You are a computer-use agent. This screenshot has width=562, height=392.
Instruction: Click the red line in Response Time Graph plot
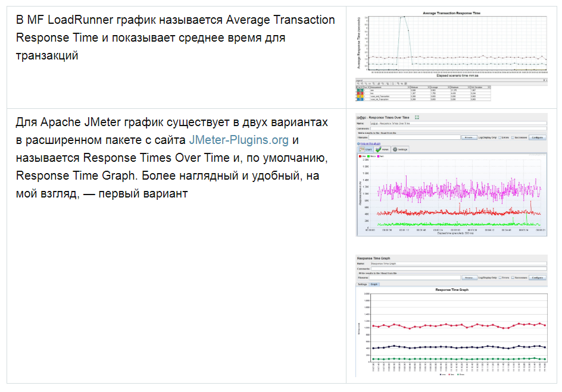point(459,325)
